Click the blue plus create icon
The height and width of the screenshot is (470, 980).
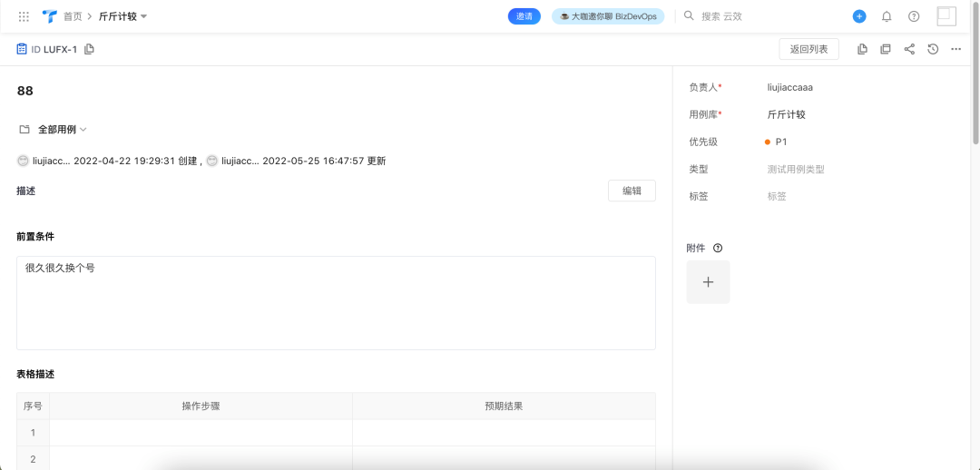pos(859,17)
